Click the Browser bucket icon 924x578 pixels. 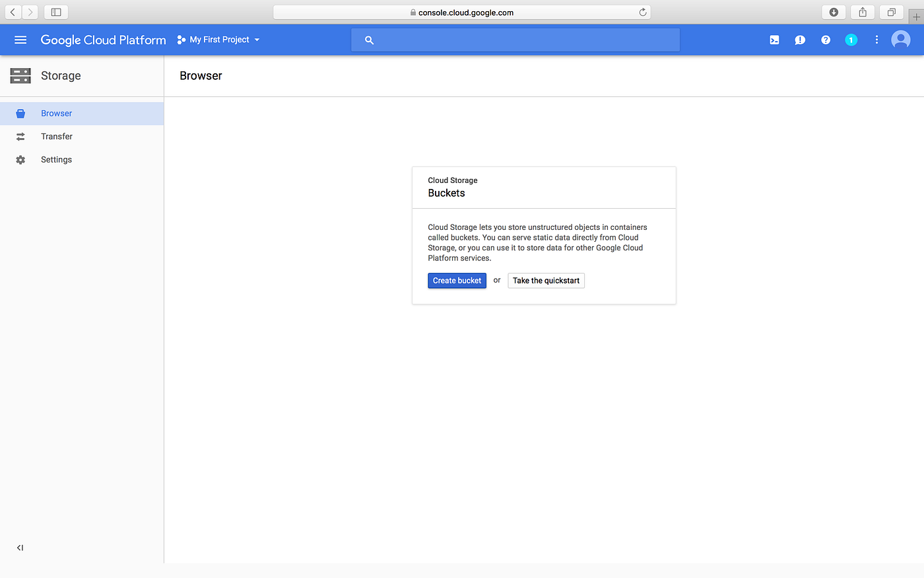(x=20, y=113)
